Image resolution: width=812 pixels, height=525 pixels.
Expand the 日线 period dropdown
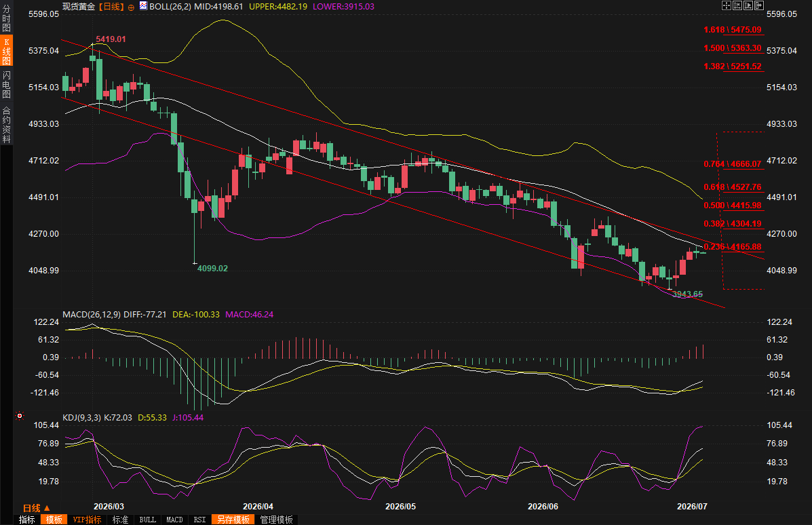point(36,508)
